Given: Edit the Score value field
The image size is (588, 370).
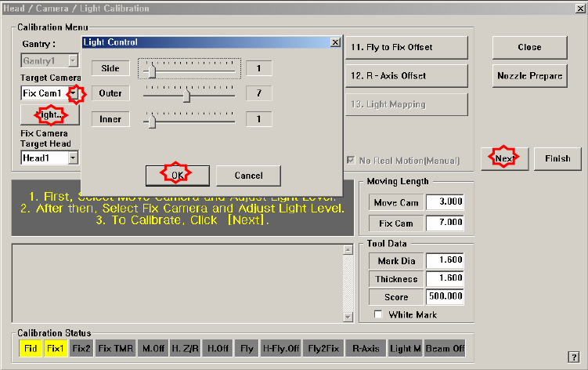Looking at the screenshot, I should tap(445, 296).
